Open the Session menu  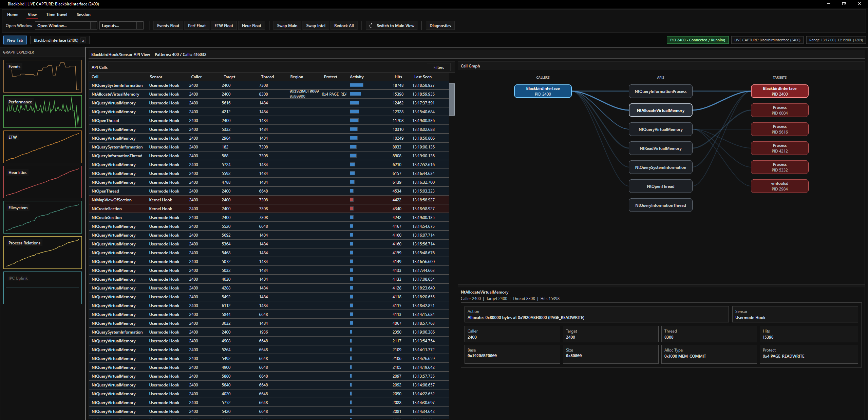point(83,15)
